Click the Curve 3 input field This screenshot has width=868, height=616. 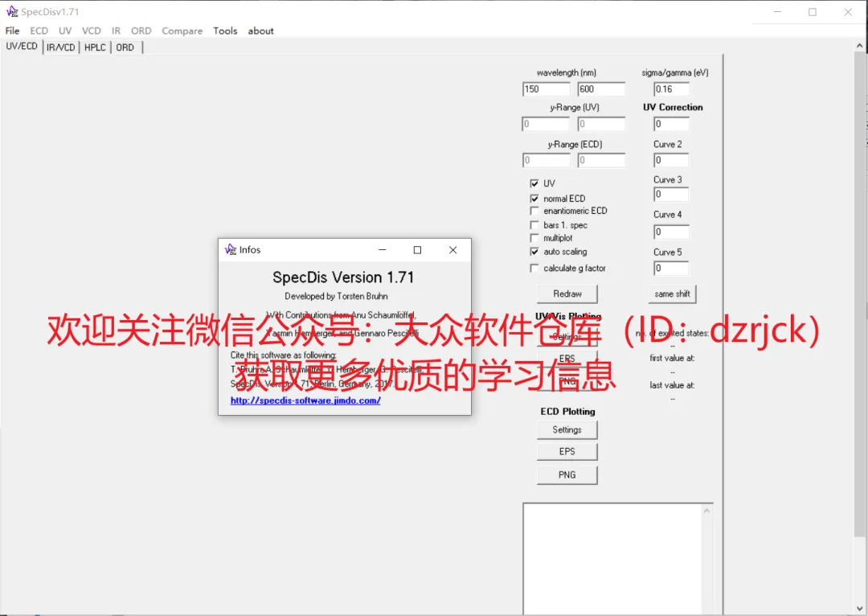(671, 195)
